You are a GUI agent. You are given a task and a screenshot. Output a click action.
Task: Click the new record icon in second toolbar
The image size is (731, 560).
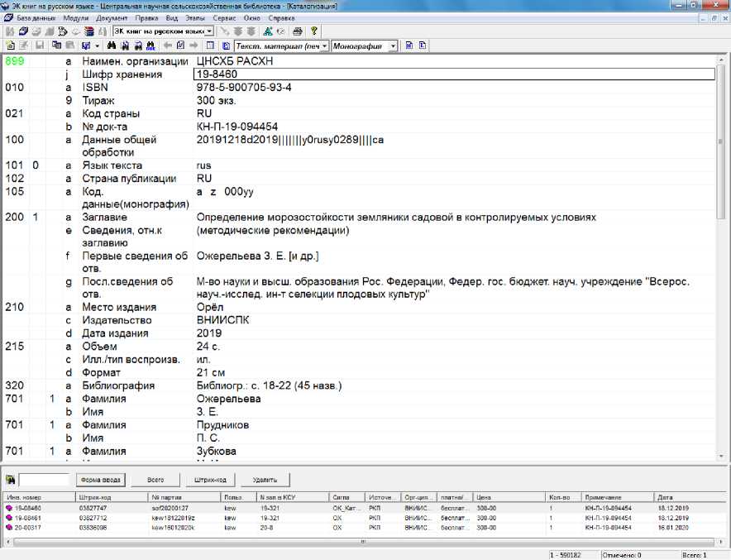pos(10,45)
